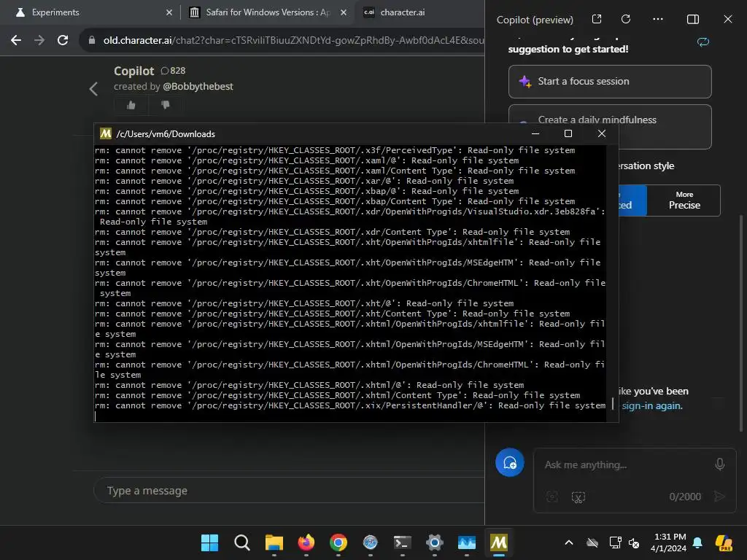The width and height of the screenshot is (747, 560).
Task: Open the @Bobbythebest creator profile
Action: (198, 87)
